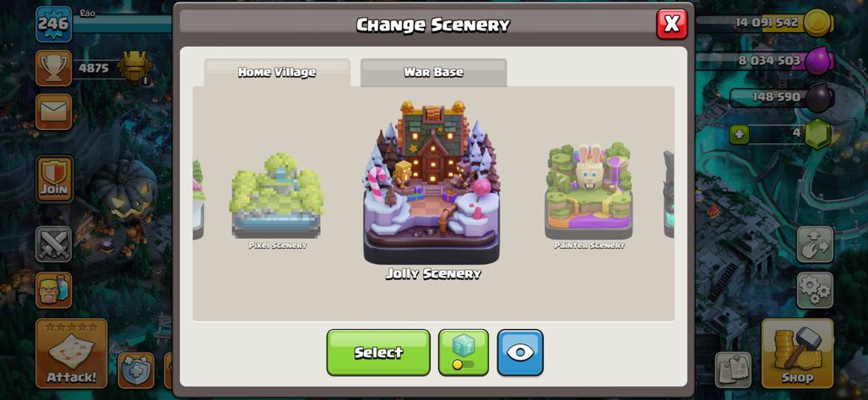
Task: Open the settings gears icon
Action: point(815,290)
